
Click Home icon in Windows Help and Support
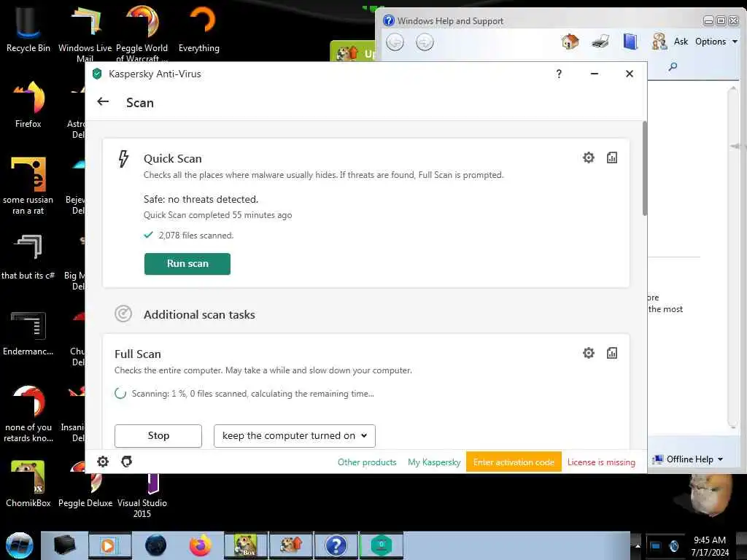570,42
